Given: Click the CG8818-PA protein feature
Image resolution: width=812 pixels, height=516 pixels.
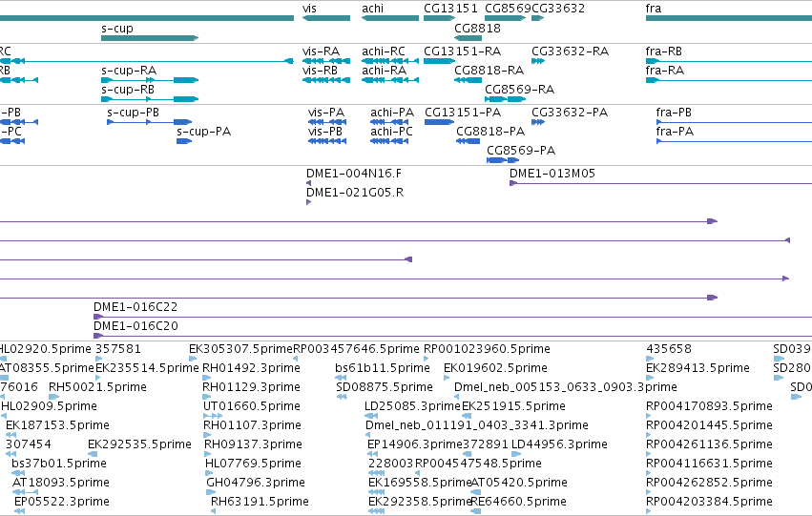Looking at the screenshot, I should [x=468, y=141].
